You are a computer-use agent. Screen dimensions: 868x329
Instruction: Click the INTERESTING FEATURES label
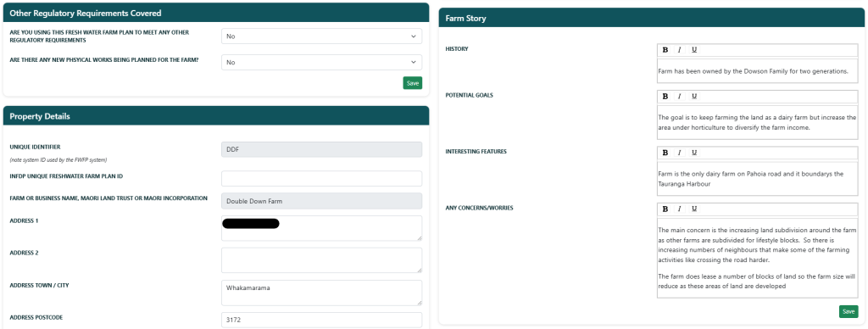tap(476, 152)
